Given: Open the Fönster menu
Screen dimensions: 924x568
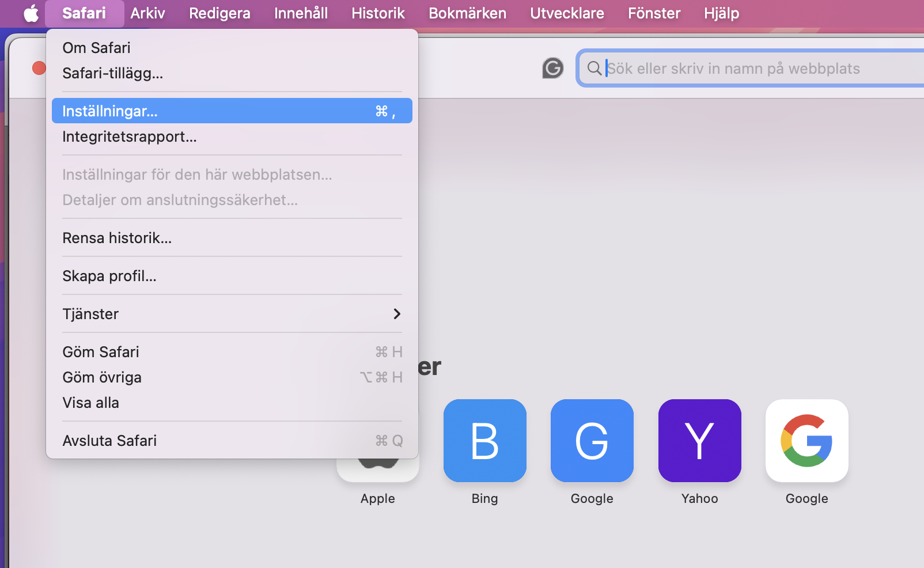Looking at the screenshot, I should 654,13.
